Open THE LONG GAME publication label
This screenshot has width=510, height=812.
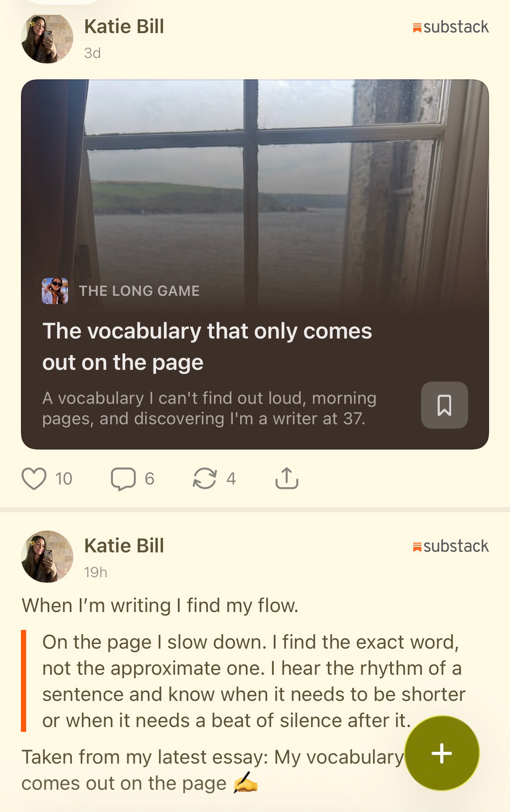coord(139,291)
